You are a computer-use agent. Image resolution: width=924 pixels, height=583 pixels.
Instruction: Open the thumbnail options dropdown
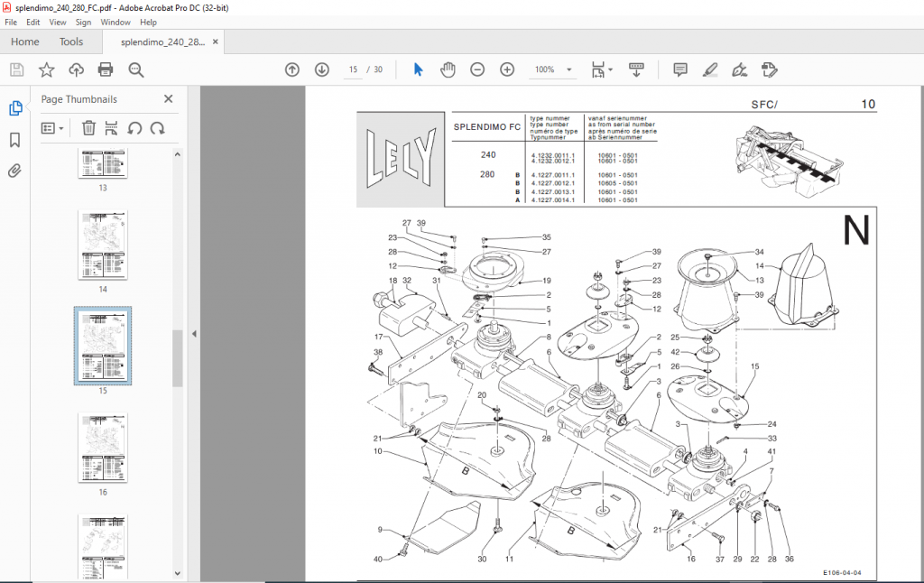52,128
